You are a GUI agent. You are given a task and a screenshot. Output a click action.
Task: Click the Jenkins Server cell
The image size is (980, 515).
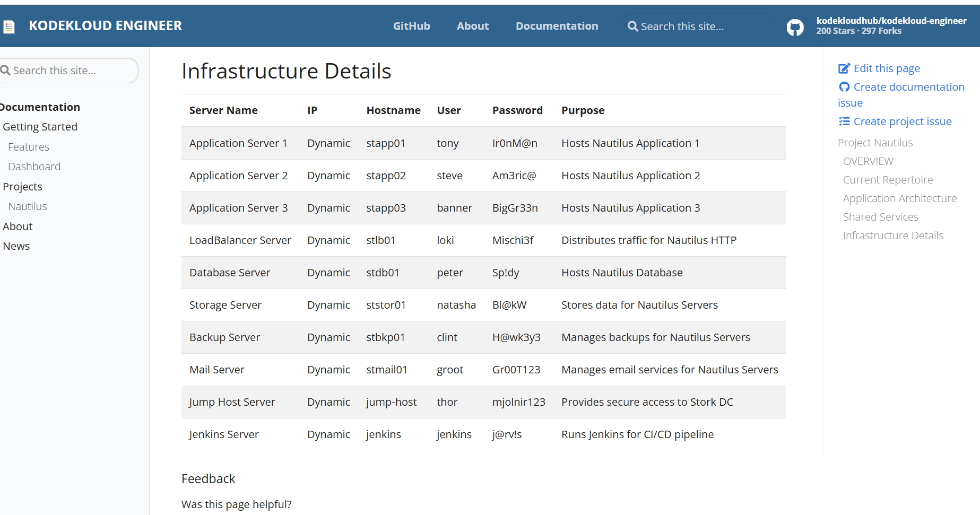pos(224,434)
